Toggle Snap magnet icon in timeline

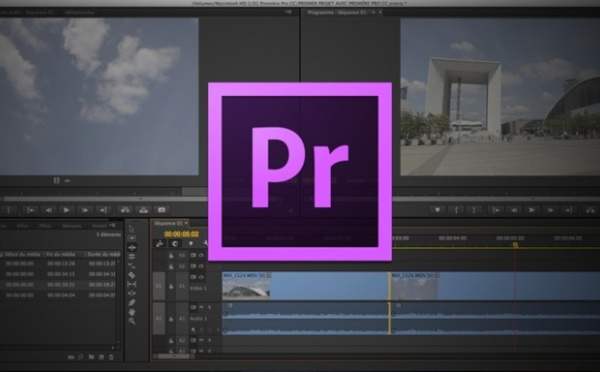[x=175, y=243]
